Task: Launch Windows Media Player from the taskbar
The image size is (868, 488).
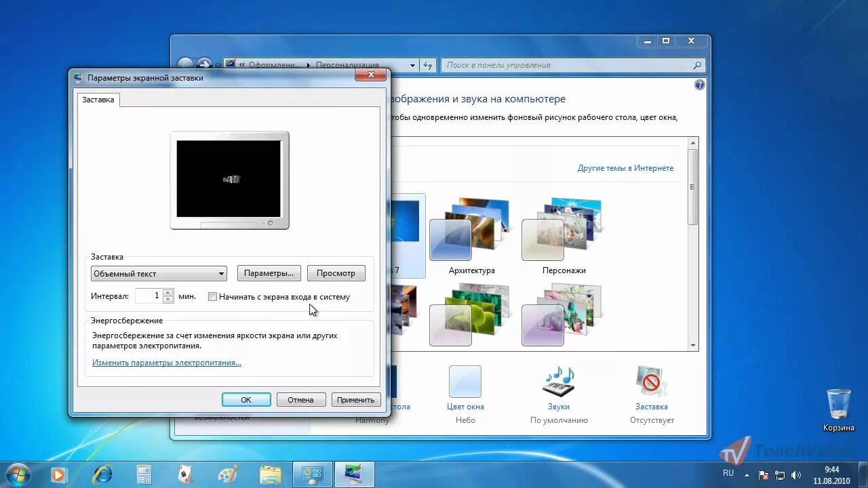Action: [x=60, y=474]
